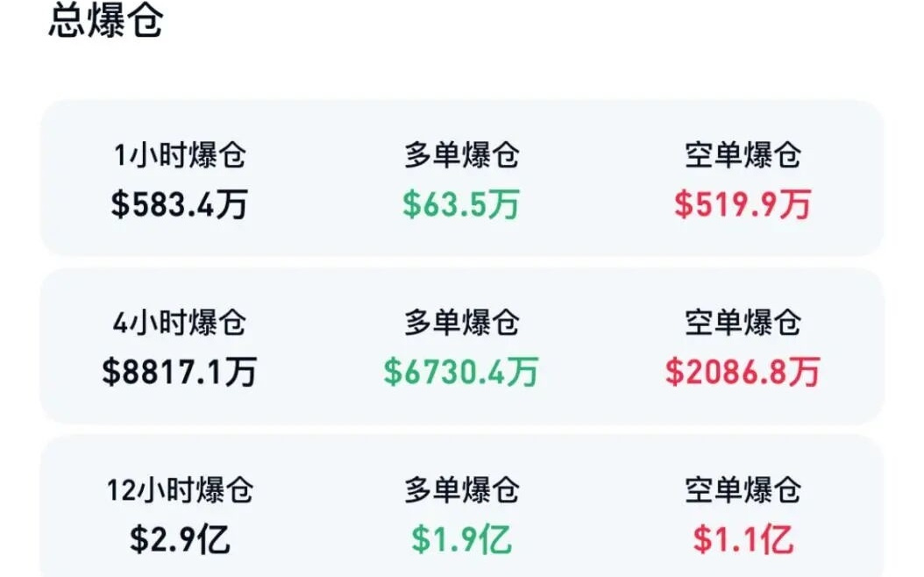The height and width of the screenshot is (577, 924).
Task: Select the green $6730.4万 long figure
Action: point(459,370)
